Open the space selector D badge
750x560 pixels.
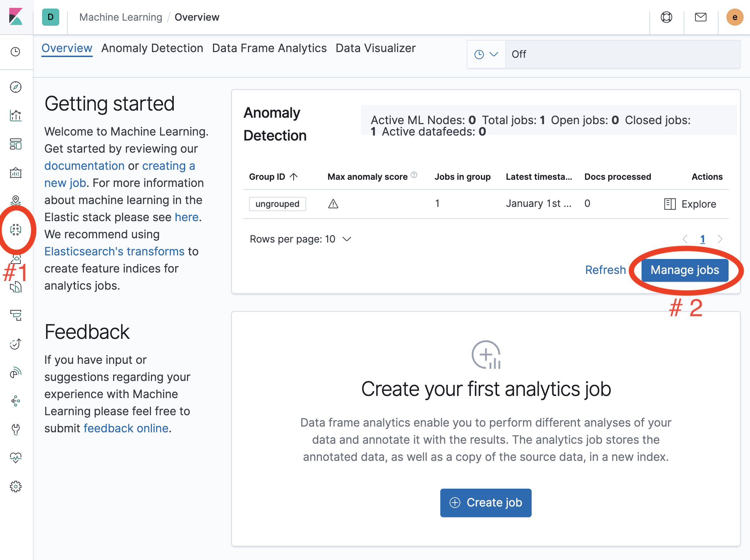(x=51, y=17)
